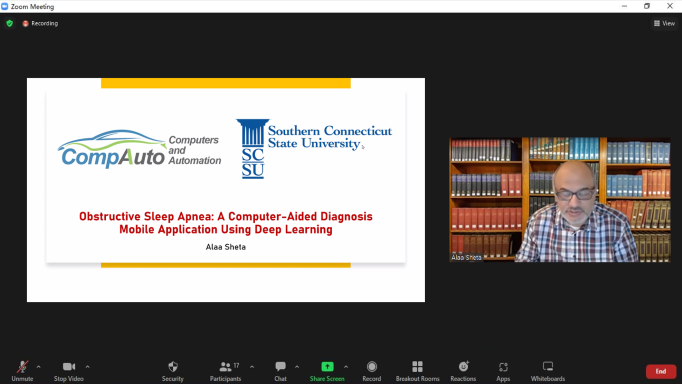Expand the Chat options arrow
Viewport: 682px width, 384px height.
[x=297, y=367]
